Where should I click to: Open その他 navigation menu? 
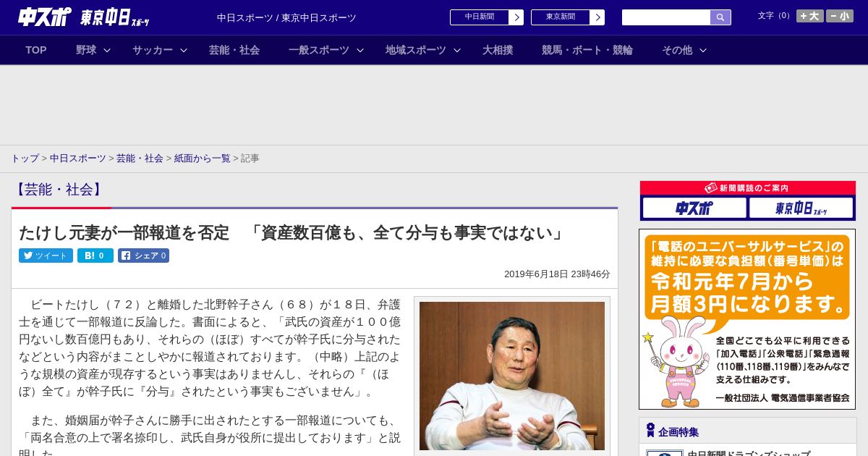677,50
